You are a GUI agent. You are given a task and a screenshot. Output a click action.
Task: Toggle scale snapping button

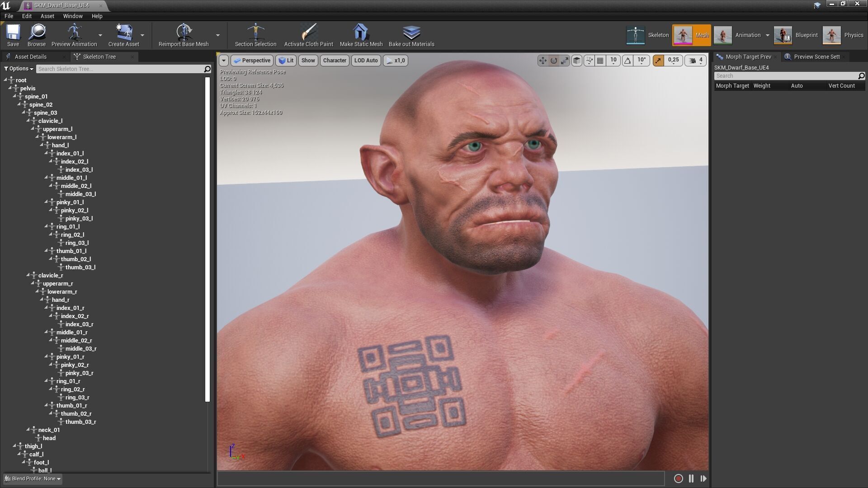659,61
